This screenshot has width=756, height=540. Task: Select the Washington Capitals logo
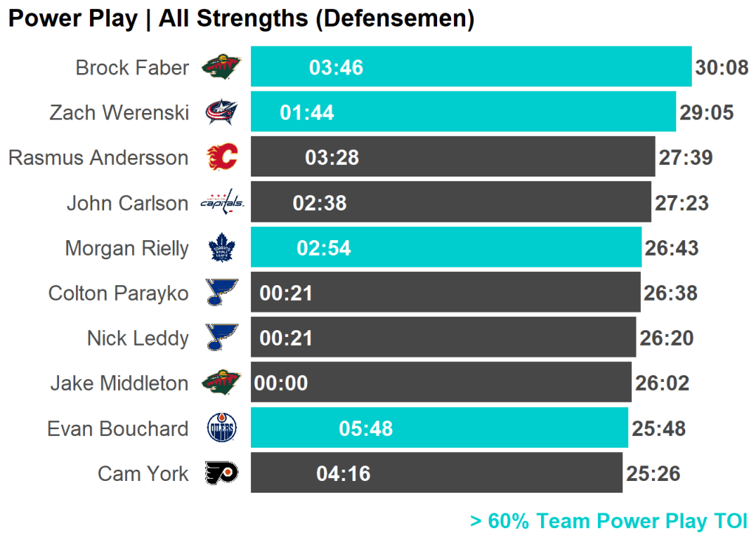(221, 202)
